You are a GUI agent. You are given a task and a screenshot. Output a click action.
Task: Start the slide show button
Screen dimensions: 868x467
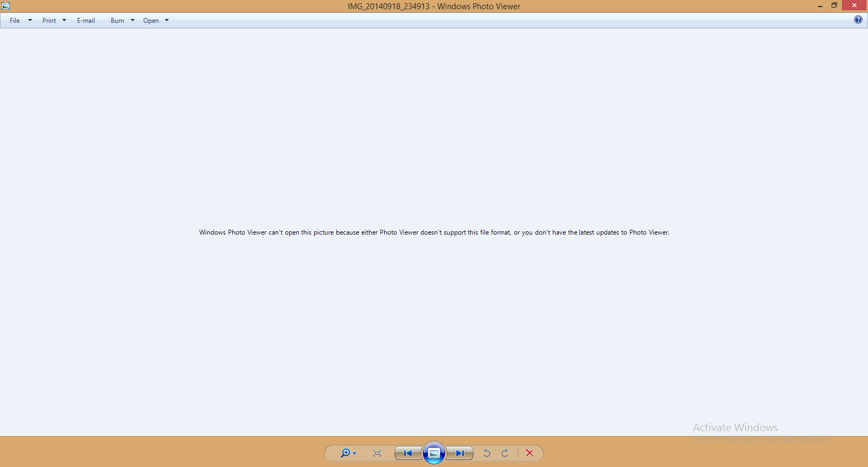click(434, 453)
